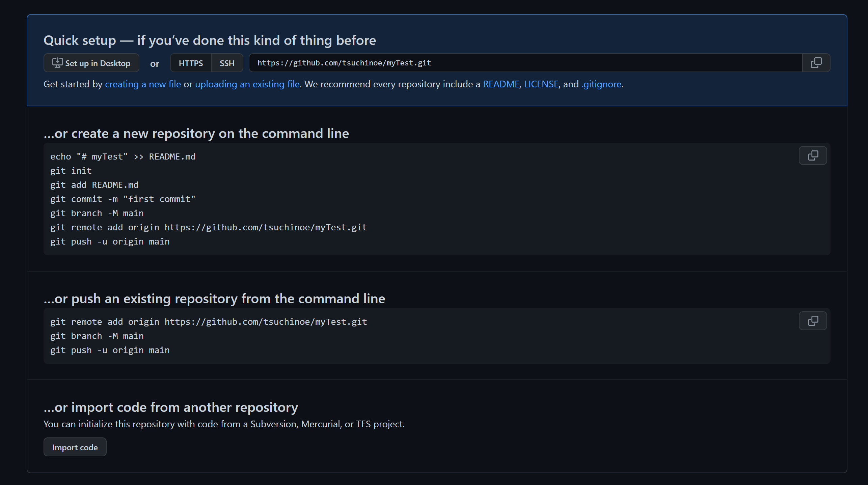
Task: Click the 'Import code' button
Action: click(x=75, y=447)
